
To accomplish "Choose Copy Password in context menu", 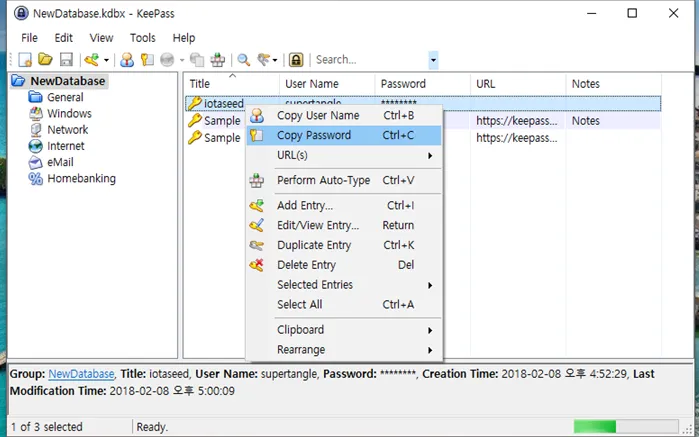I will tap(344, 135).
